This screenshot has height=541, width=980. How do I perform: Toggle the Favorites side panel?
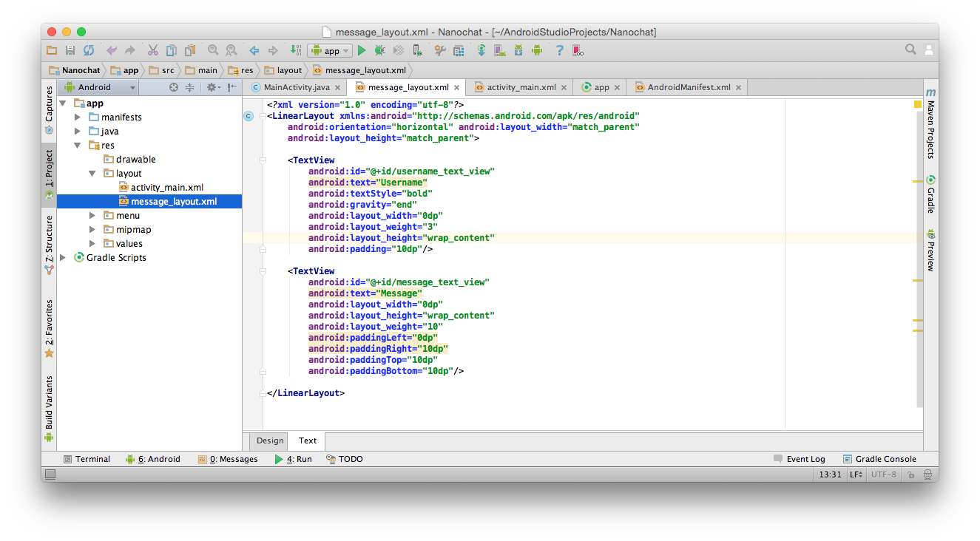pyautogui.click(x=49, y=328)
